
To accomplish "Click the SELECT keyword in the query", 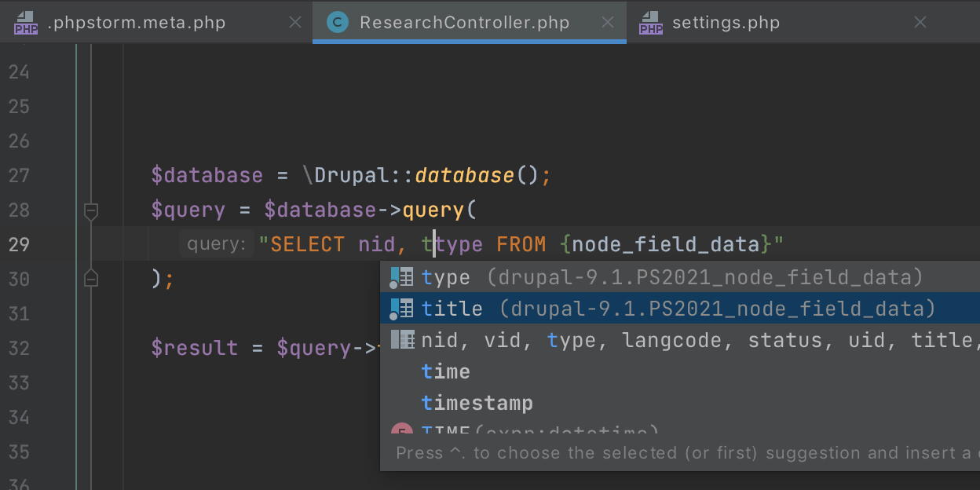I will (308, 244).
